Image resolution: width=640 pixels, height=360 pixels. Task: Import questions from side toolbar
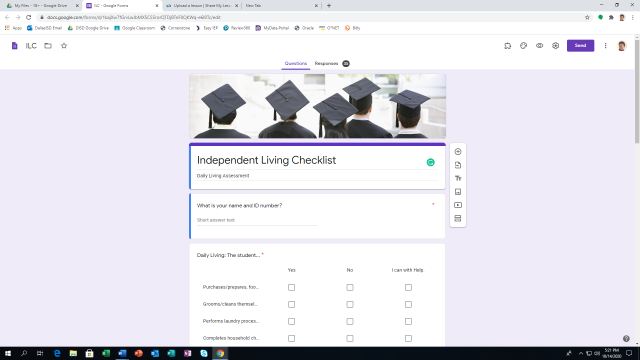[458, 165]
